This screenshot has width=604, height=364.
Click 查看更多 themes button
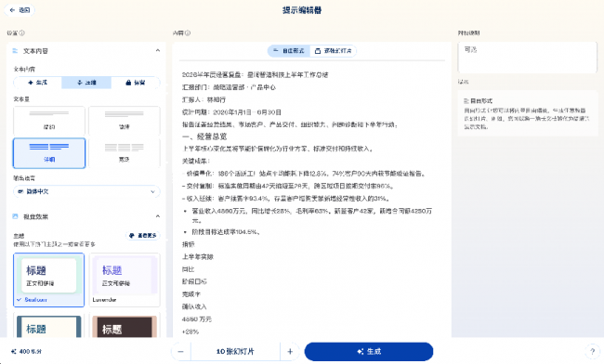click(x=142, y=236)
